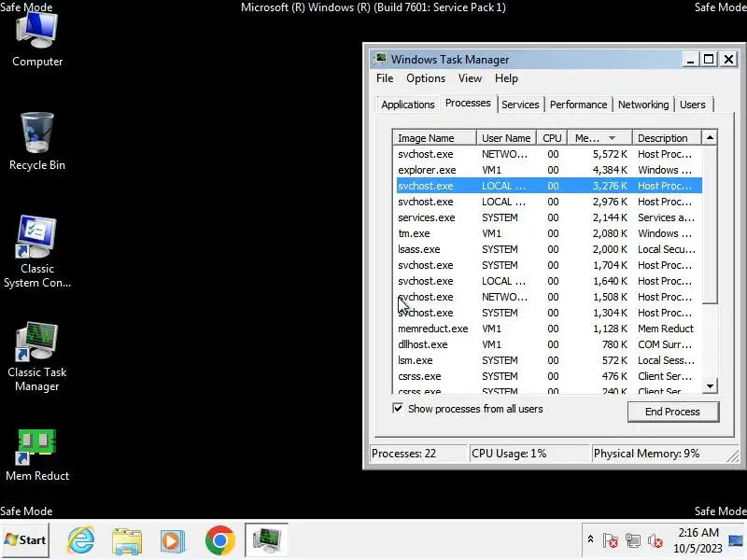Click the End Process button
747x560 pixels.
coord(672,412)
